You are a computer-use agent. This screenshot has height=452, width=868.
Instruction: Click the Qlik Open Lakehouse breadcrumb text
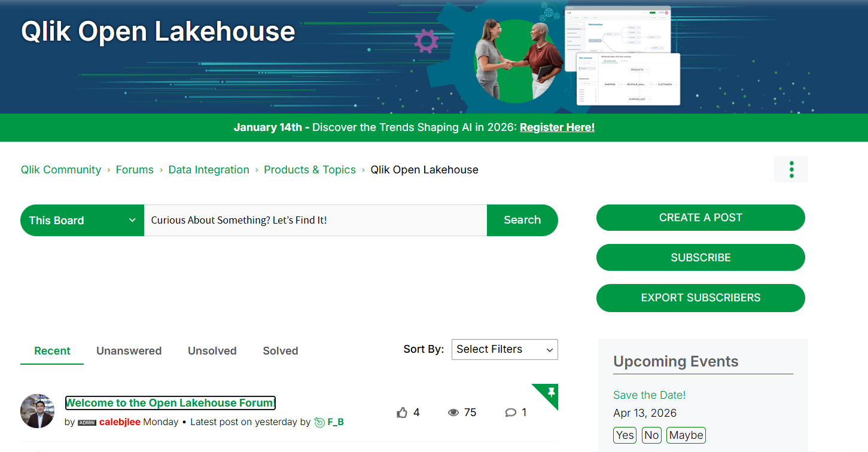pyautogui.click(x=424, y=170)
